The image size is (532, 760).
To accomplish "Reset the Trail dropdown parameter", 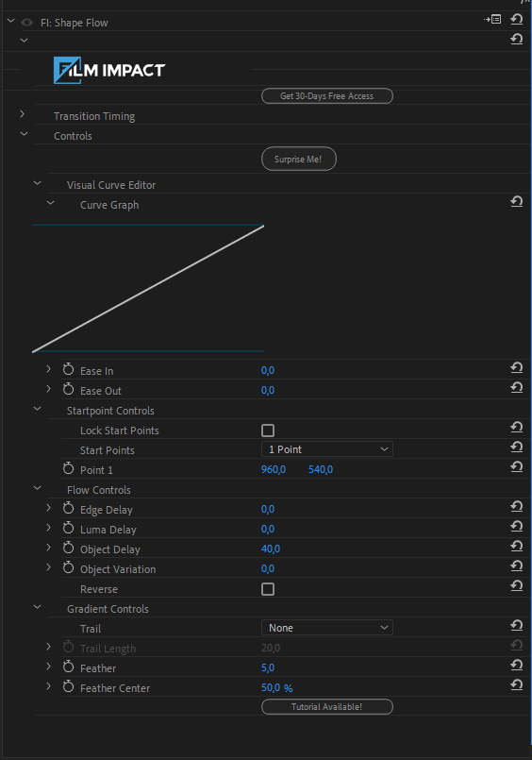I will [517, 626].
